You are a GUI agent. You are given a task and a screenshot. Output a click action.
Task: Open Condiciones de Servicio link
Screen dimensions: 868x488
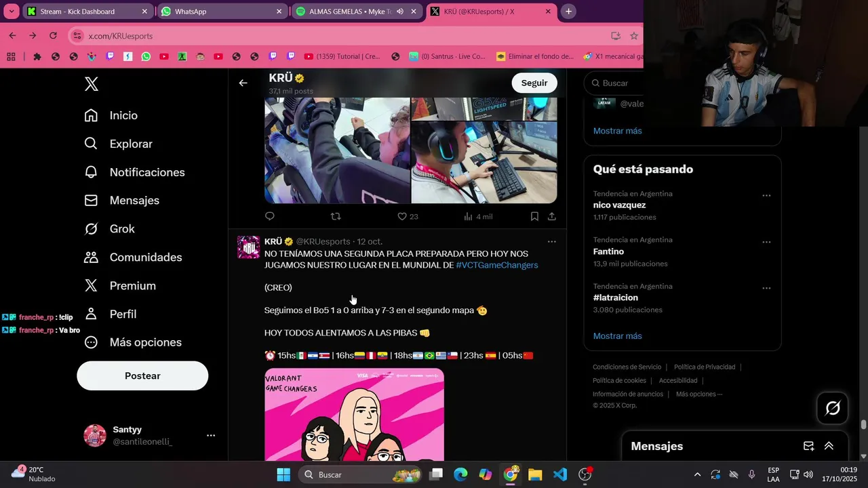[x=627, y=367]
